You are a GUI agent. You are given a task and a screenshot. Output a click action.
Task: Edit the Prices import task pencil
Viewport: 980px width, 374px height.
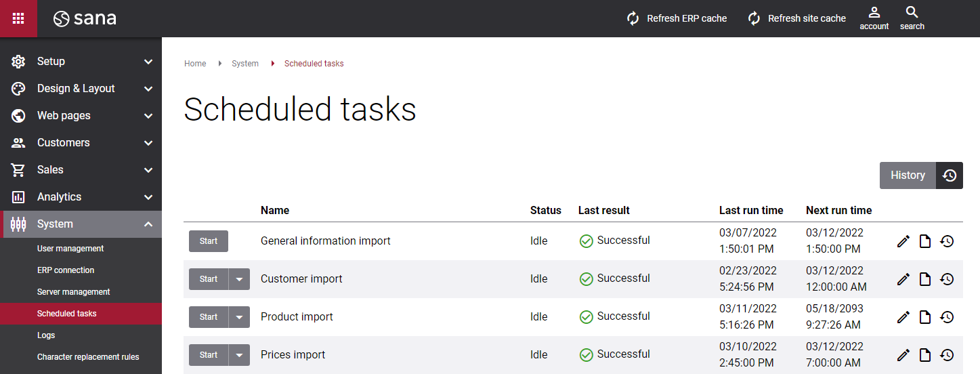coord(903,355)
